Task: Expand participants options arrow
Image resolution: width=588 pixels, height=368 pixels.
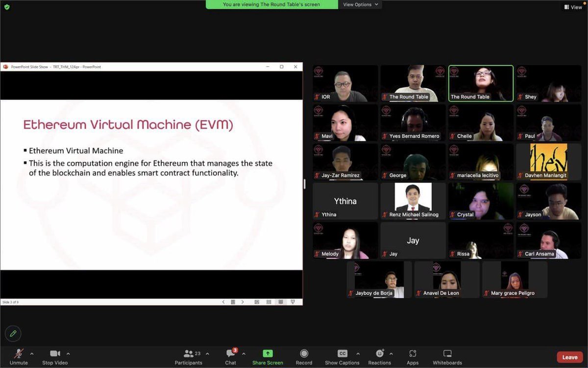Action: (207, 354)
